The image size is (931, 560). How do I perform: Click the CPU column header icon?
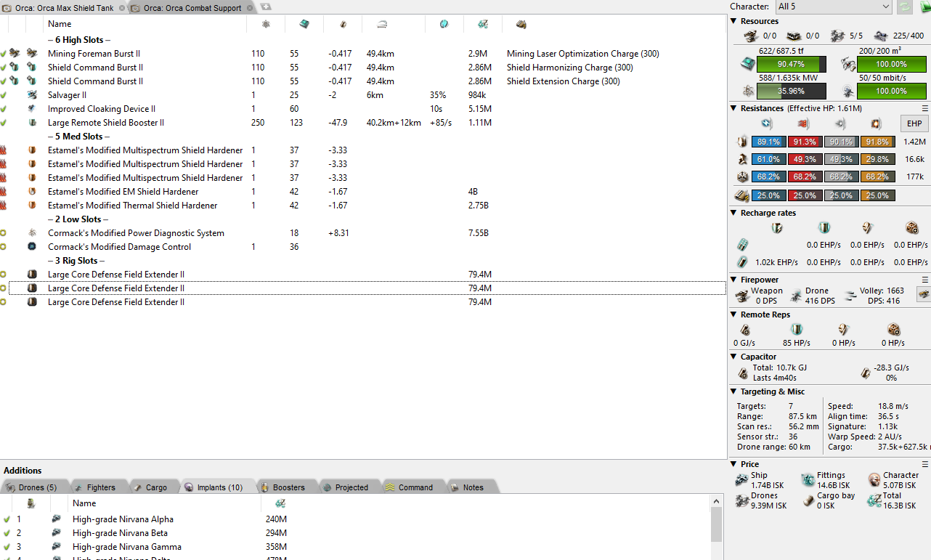pos(304,25)
